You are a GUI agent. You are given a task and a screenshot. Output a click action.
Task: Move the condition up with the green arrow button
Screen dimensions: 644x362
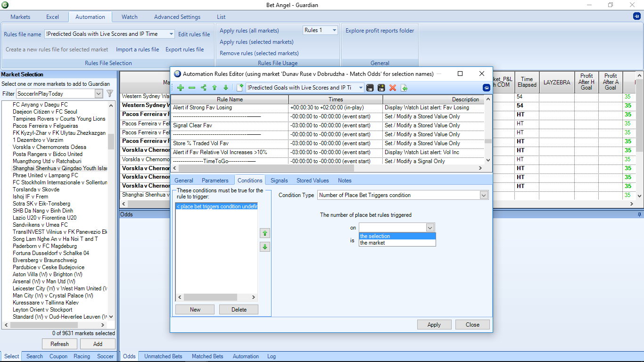click(265, 233)
